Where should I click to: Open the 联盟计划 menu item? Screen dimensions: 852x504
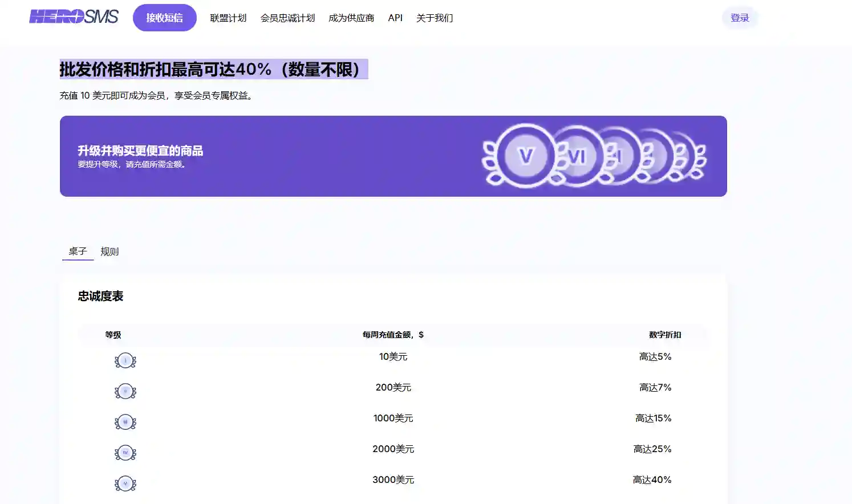228,18
